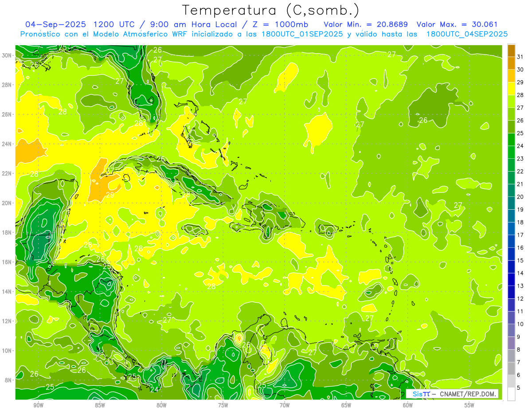The image size is (532, 411).
Task: Click the "80W" longitude axis label
Action: (x=161, y=405)
